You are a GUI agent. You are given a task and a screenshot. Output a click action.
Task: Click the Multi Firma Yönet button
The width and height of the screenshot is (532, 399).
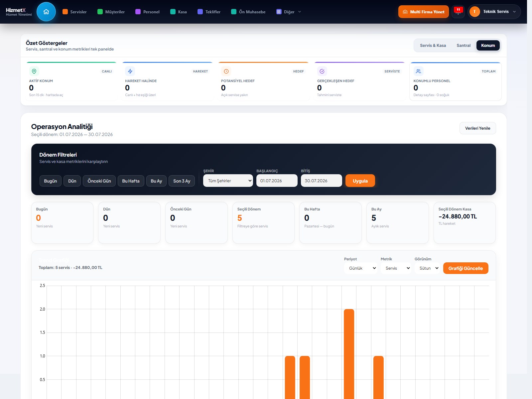(x=423, y=12)
